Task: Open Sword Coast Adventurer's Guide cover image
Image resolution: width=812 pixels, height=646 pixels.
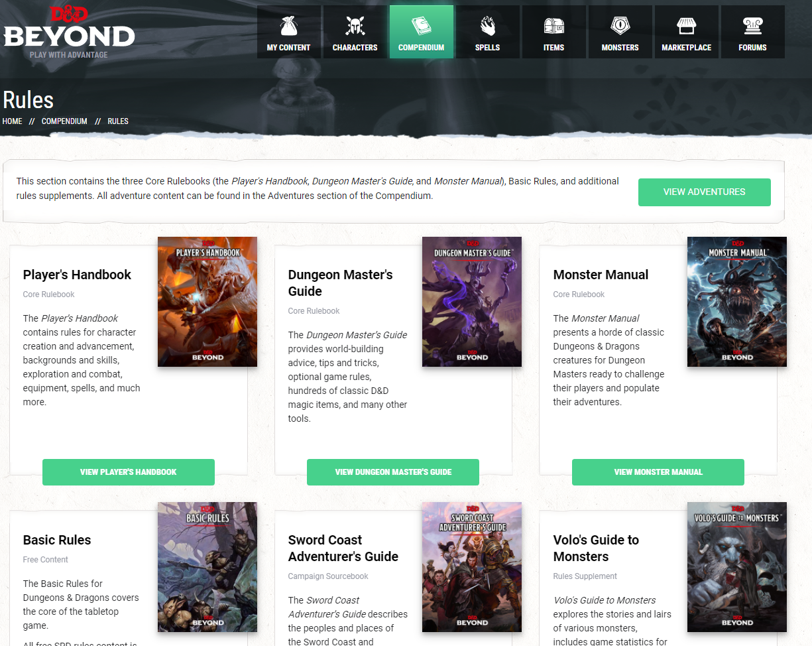Action: [472, 567]
